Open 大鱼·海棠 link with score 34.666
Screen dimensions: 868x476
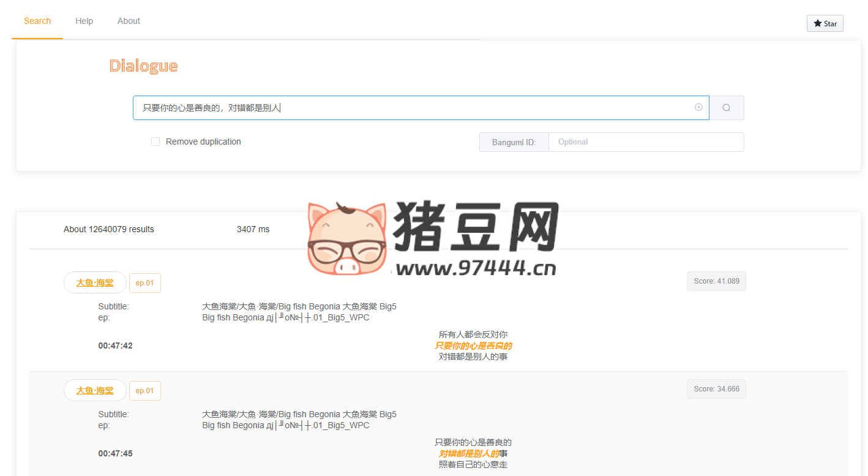coord(95,390)
